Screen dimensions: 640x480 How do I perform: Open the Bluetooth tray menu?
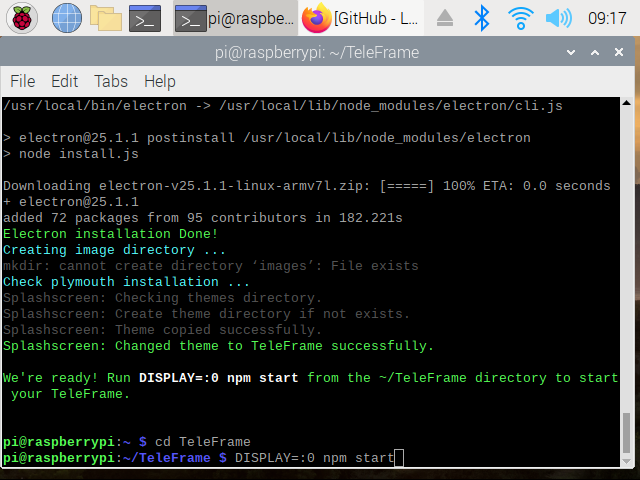482,18
